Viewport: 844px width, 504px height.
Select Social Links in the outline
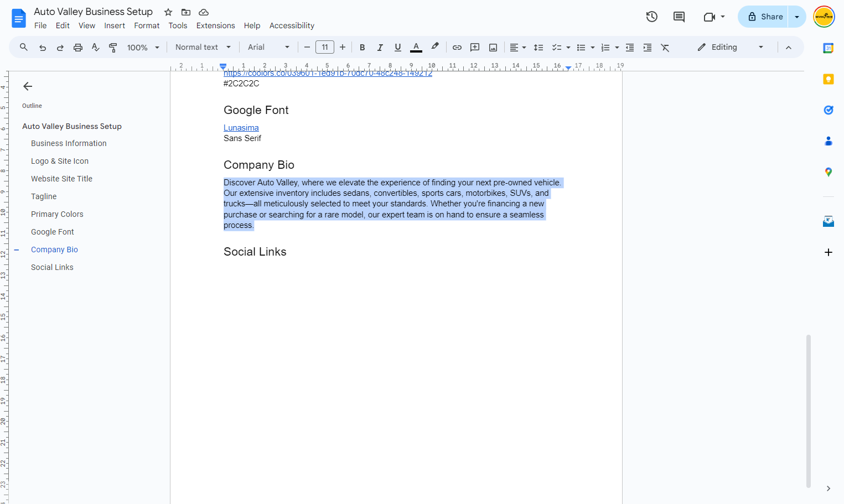(x=52, y=267)
